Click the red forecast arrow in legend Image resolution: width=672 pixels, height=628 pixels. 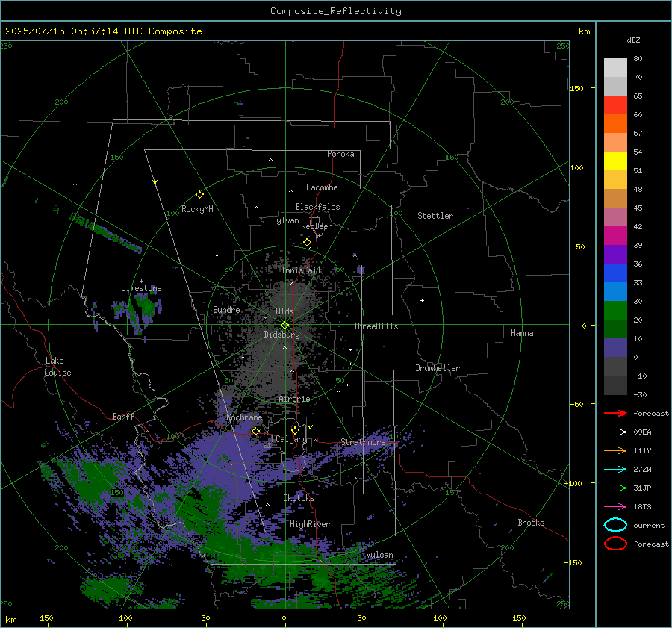615,413
